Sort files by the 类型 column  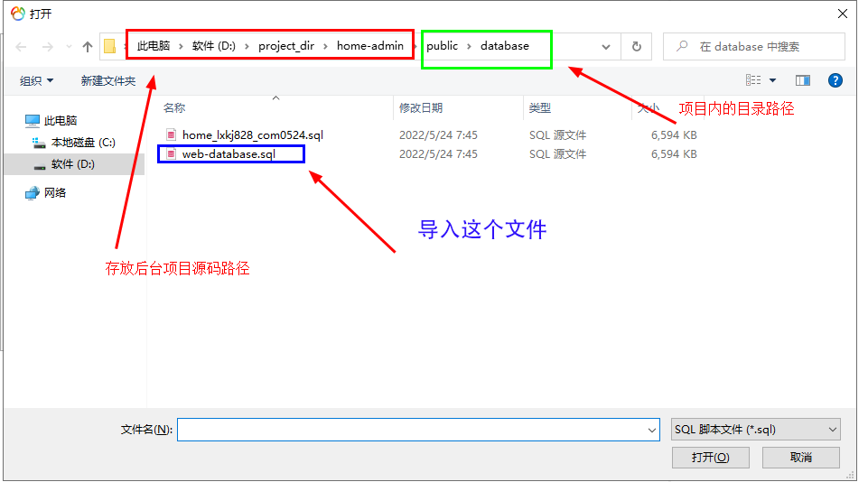point(540,108)
